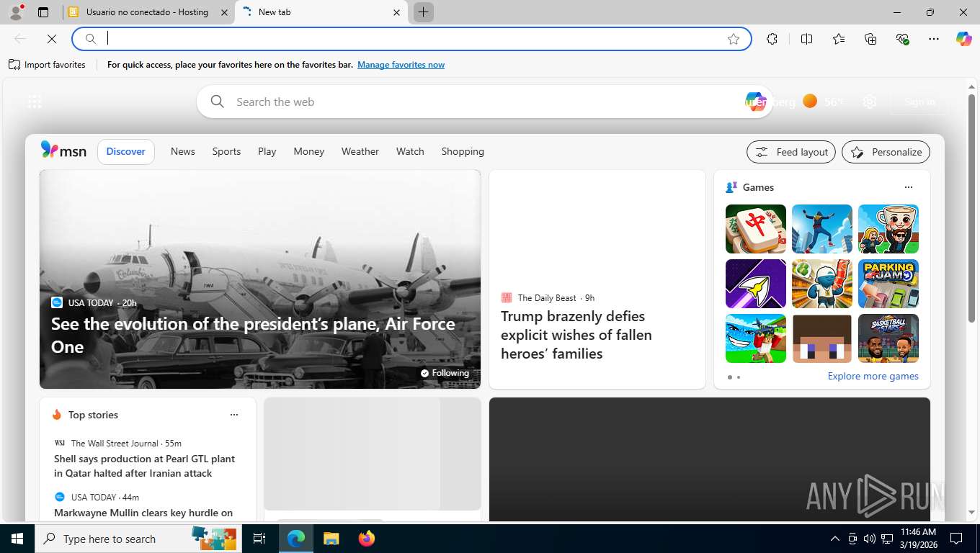980x553 pixels.
Task: Toggle split screen view icon
Action: (x=807, y=39)
